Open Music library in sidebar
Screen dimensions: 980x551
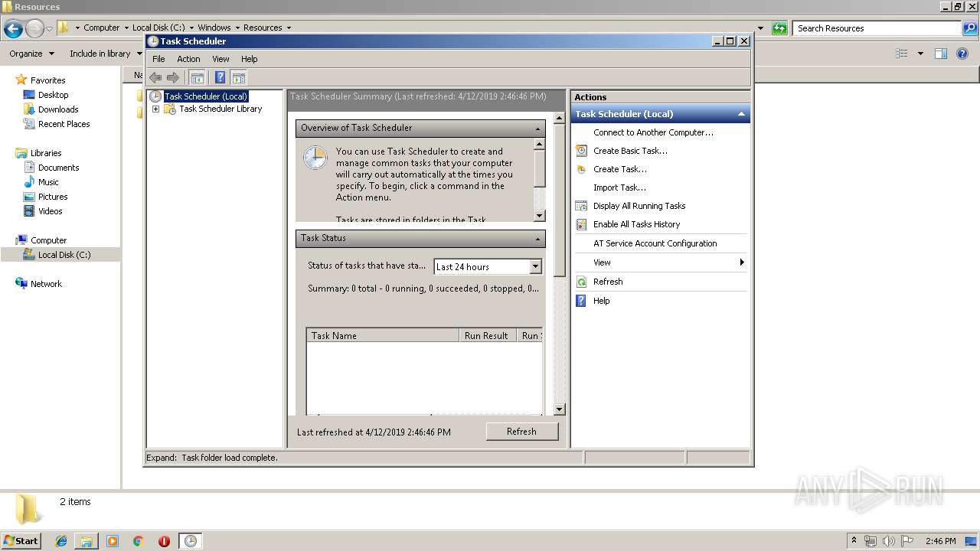[48, 182]
